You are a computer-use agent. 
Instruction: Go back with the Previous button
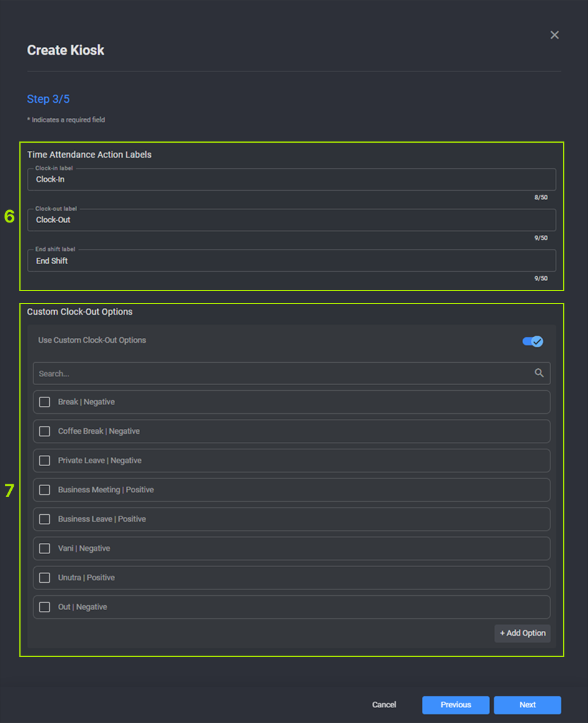[x=455, y=705]
